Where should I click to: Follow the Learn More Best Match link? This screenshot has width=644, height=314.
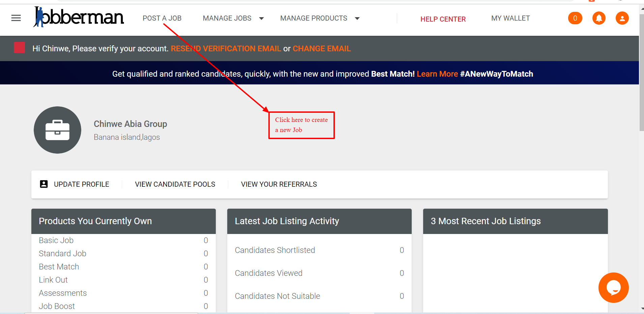tap(437, 74)
